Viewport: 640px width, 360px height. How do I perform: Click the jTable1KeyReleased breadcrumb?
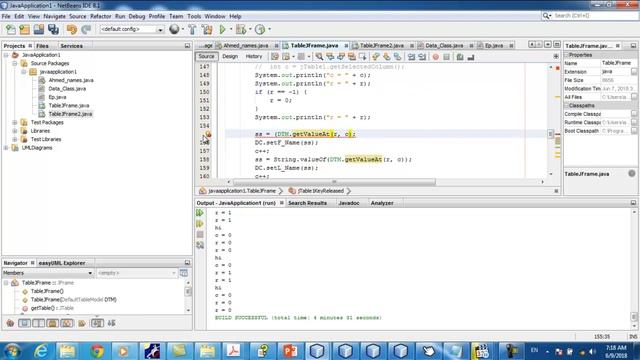click(320, 191)
